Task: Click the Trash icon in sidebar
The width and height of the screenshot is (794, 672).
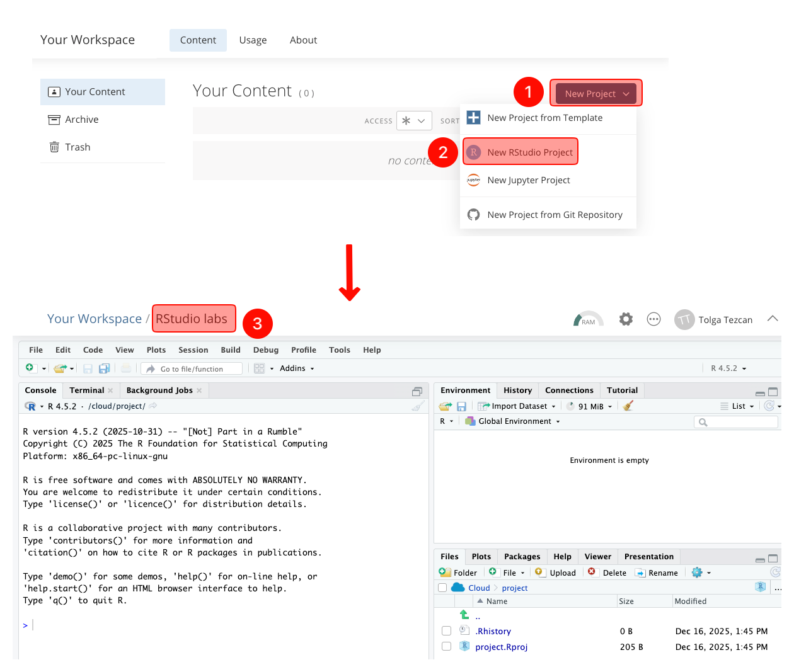Action: [x=54, y=147]
